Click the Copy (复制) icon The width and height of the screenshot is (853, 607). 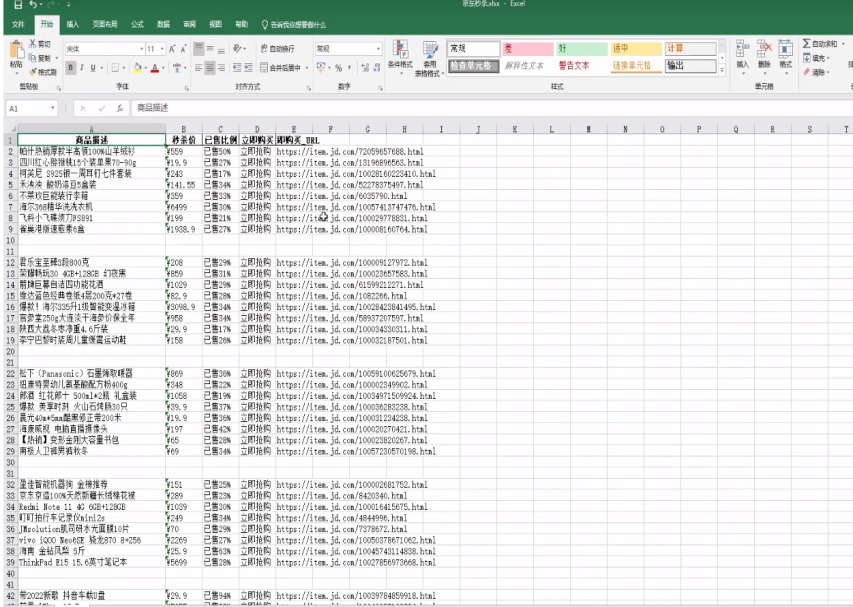33,58
